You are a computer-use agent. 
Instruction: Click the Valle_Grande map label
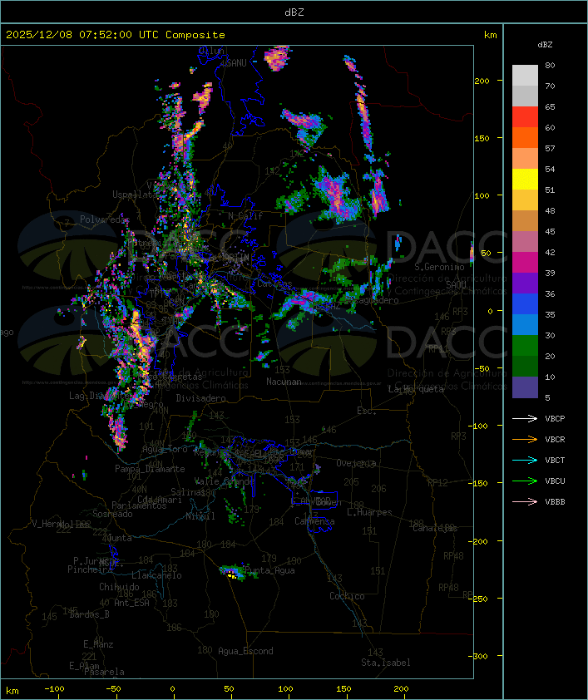click(225, 481)
